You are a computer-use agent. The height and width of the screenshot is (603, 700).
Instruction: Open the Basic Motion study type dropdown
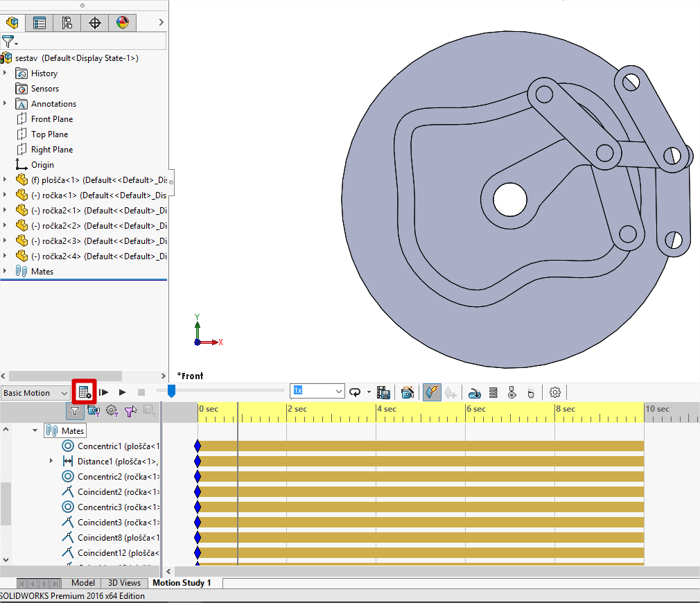click(35, 393)
